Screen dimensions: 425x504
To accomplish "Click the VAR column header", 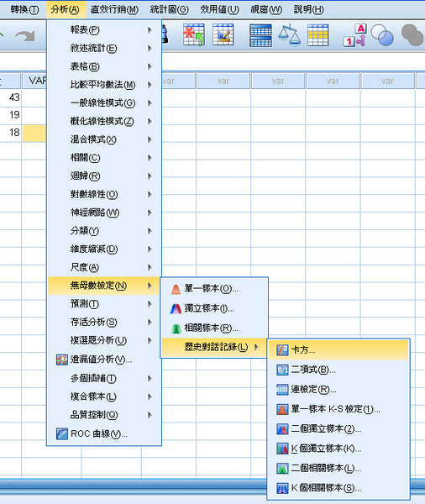I will coord(34,81).
